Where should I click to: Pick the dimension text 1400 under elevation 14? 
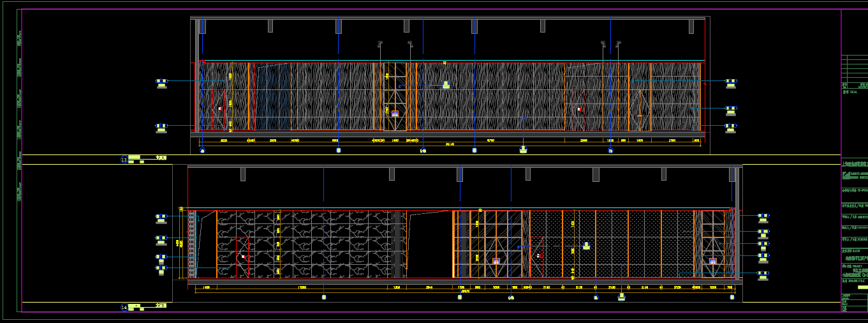pyautogui.click(x=206, y=288)
